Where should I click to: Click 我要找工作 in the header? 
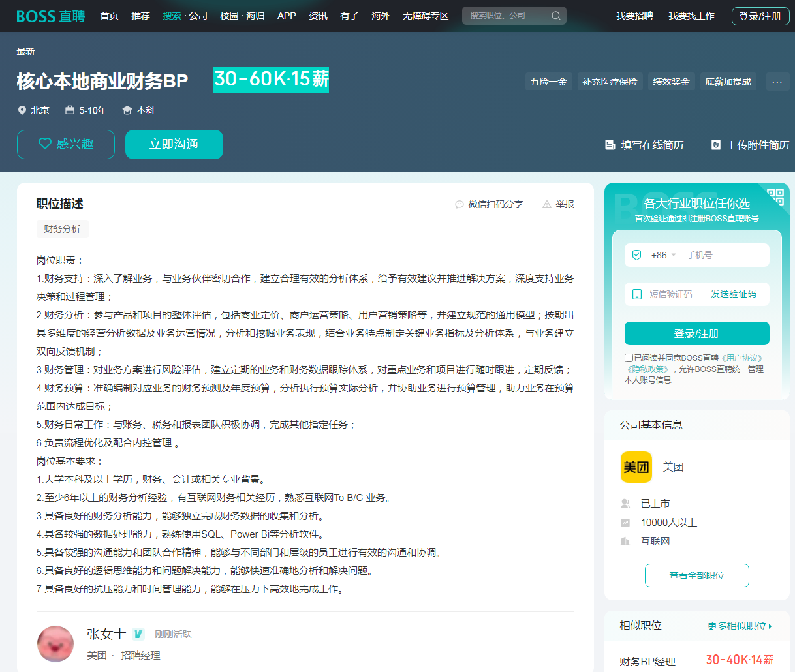(691, 16)
